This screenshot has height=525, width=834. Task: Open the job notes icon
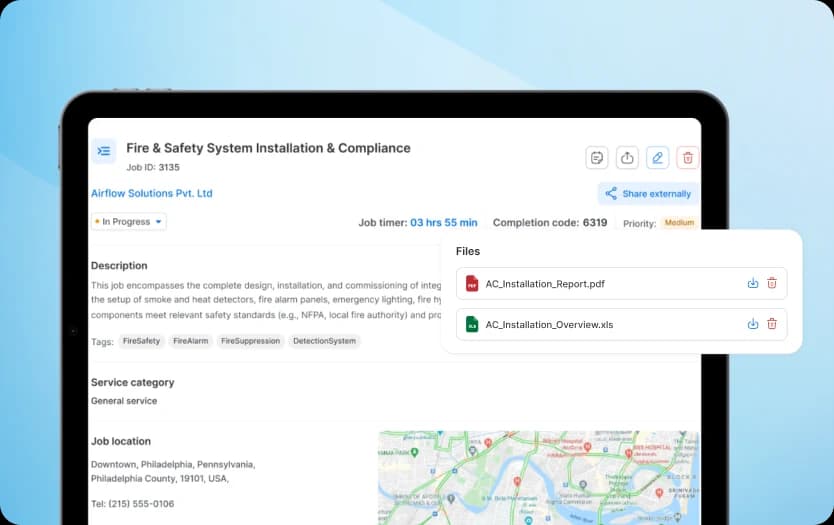click(x=597, y=158)
